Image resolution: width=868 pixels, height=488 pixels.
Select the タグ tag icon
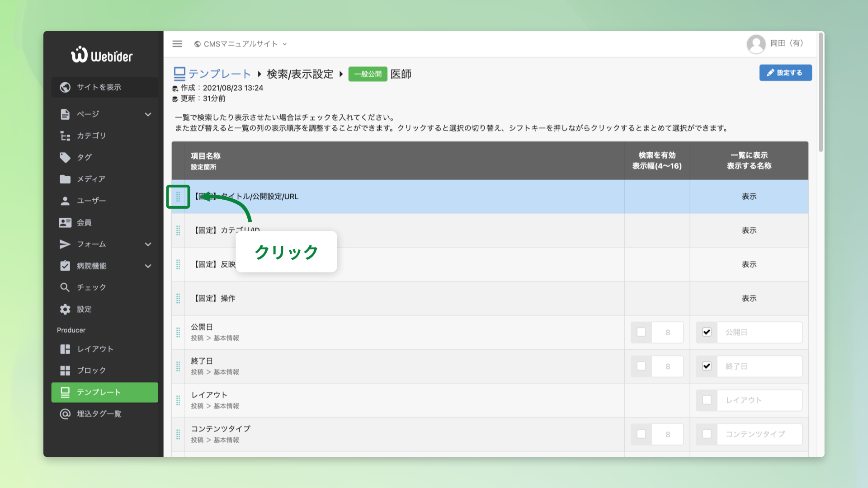point(65,157)
